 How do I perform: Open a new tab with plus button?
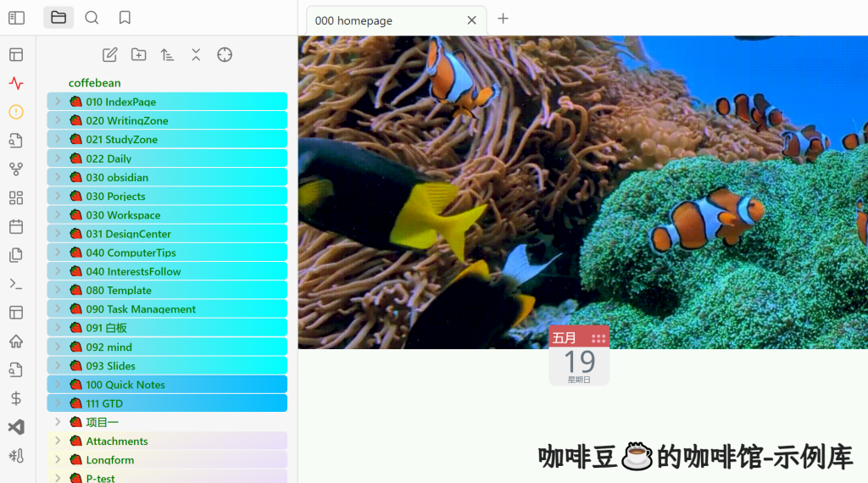click(503, 19)
